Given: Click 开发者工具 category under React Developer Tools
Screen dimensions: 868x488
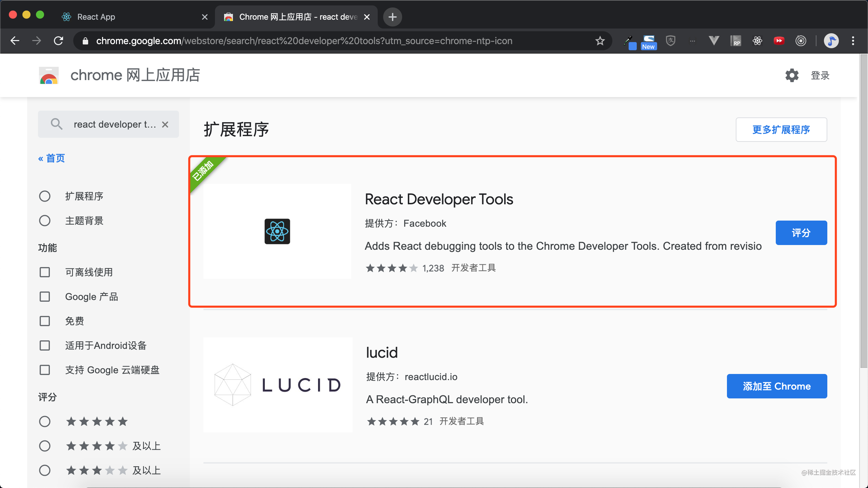Looking at the screenshot, I should pos(473,268).
